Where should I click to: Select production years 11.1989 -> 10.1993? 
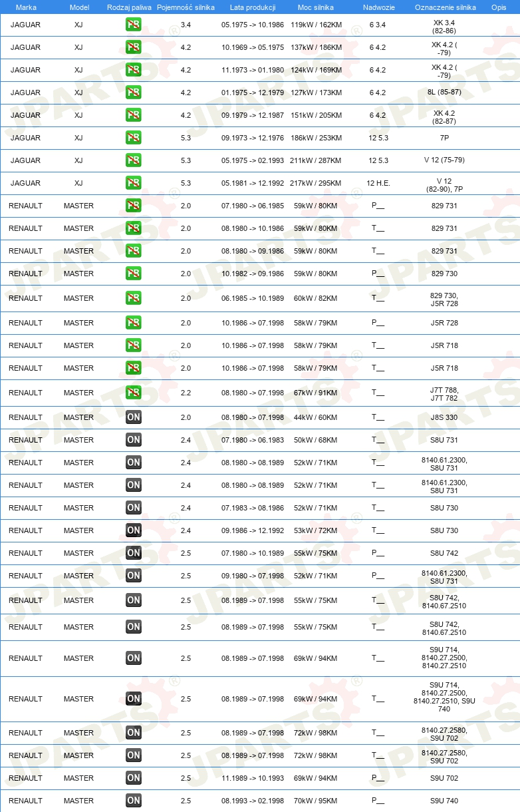click(x=253, y=778)
